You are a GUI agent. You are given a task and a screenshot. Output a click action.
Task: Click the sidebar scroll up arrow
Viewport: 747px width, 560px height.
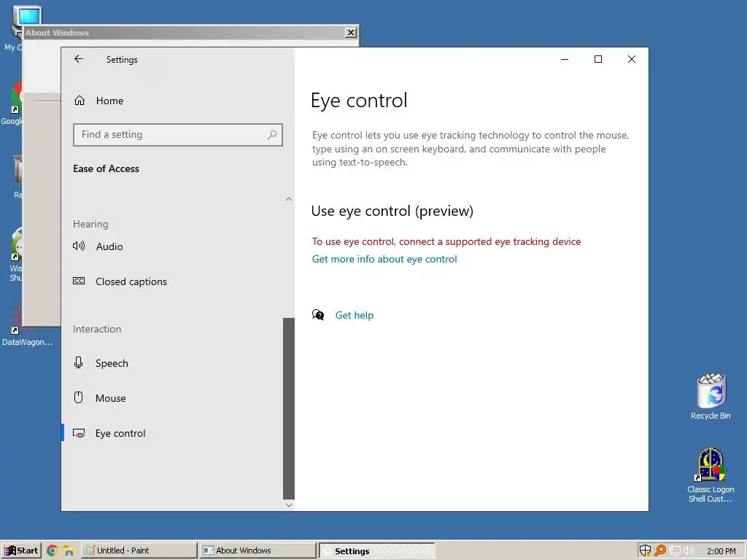[x=289, y=199]
